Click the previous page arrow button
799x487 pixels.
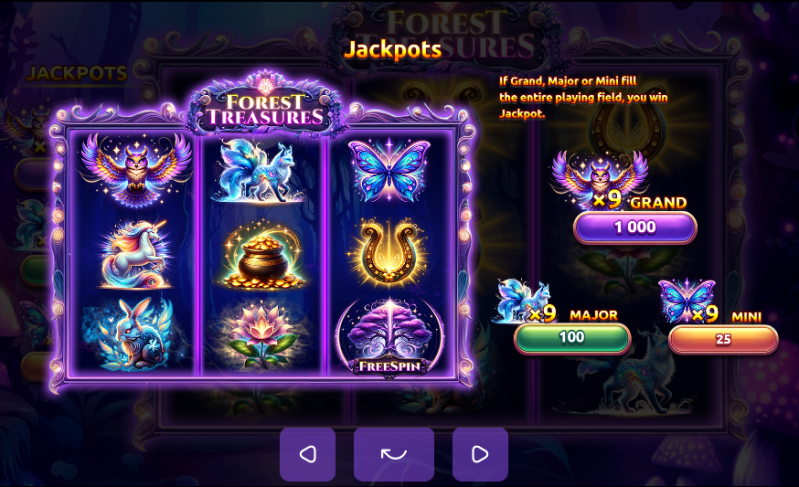click(307, 454)
